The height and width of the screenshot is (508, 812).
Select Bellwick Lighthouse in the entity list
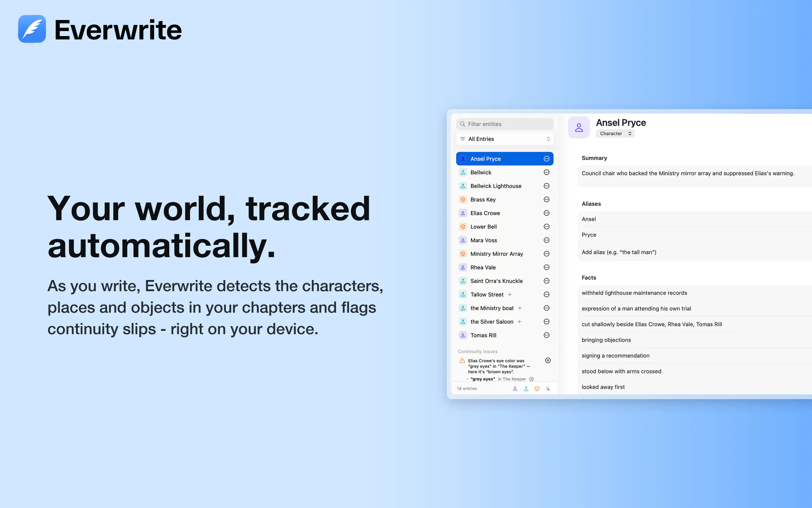(505, 186)
